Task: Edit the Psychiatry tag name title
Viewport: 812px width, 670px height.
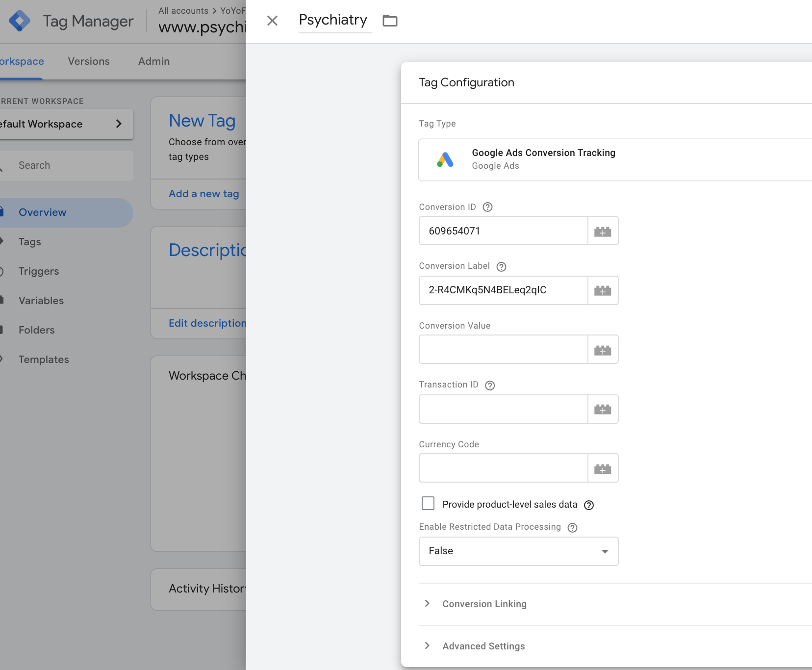Action: pyautogui.click(x=333, y=20)
